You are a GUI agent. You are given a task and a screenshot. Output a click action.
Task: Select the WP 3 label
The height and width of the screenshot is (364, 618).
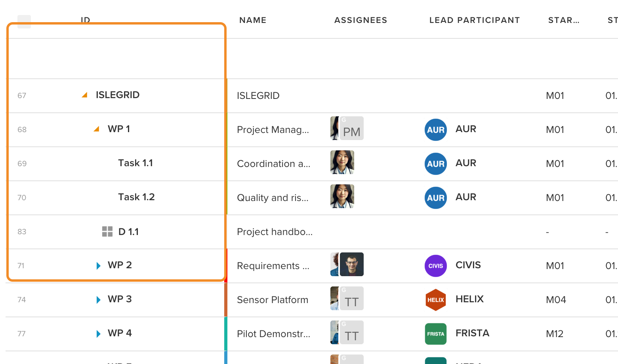tap(120, 299)
